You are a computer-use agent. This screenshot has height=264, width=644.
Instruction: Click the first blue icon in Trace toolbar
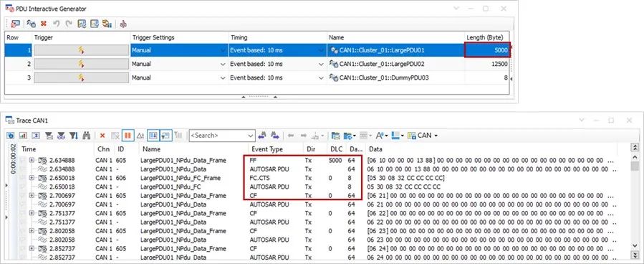[11, 135]
